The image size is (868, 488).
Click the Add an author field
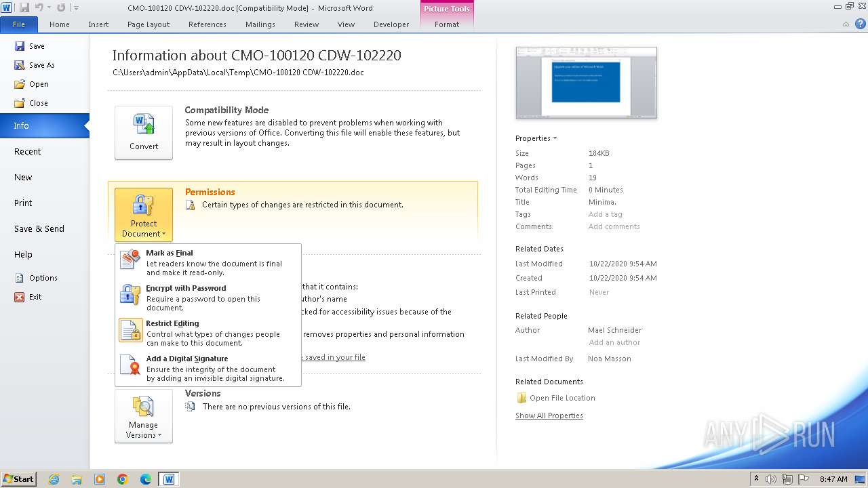tap(614, 342)
